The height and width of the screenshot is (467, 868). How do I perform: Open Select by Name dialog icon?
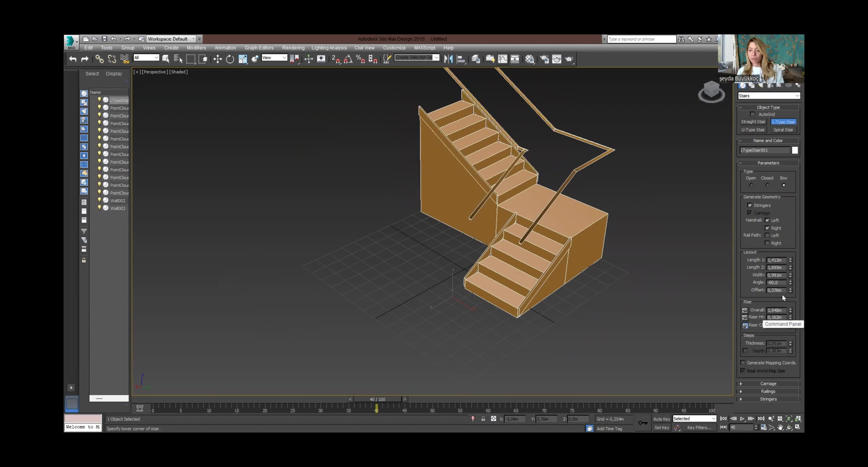point(178,59)
